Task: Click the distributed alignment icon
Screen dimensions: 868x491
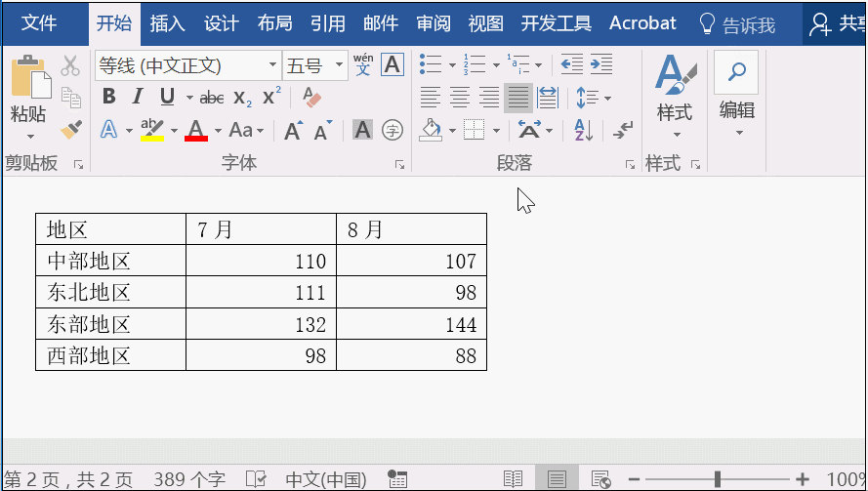Action: tap(548, 98)
